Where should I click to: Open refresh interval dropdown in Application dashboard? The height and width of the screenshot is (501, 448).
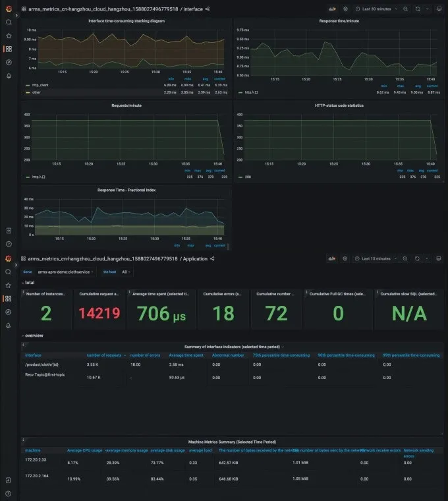pos(427,258)
